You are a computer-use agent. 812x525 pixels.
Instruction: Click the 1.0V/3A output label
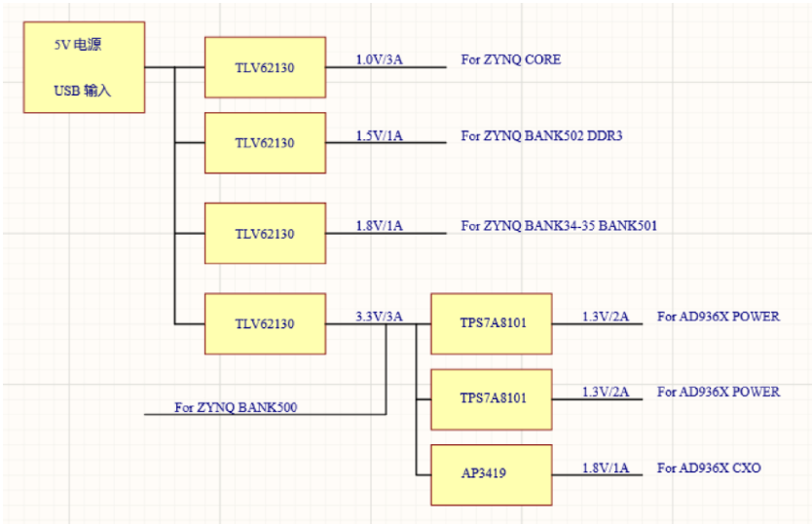coord(379,59)
